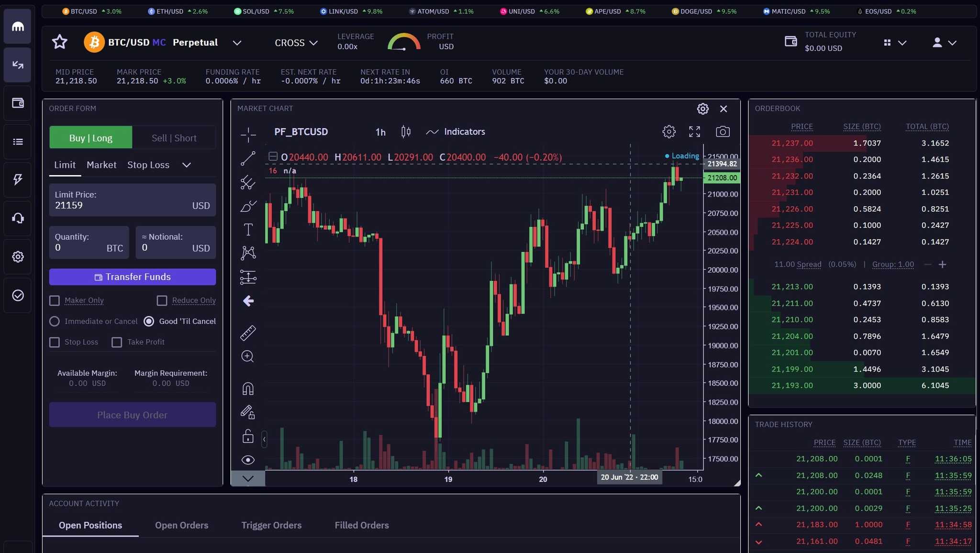Select the Immediate or Cancel option

click(x=54, y=321)
